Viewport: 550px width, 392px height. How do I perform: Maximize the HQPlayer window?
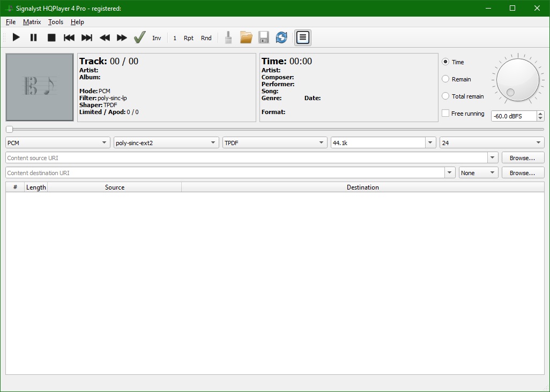[x=512, y=8]
